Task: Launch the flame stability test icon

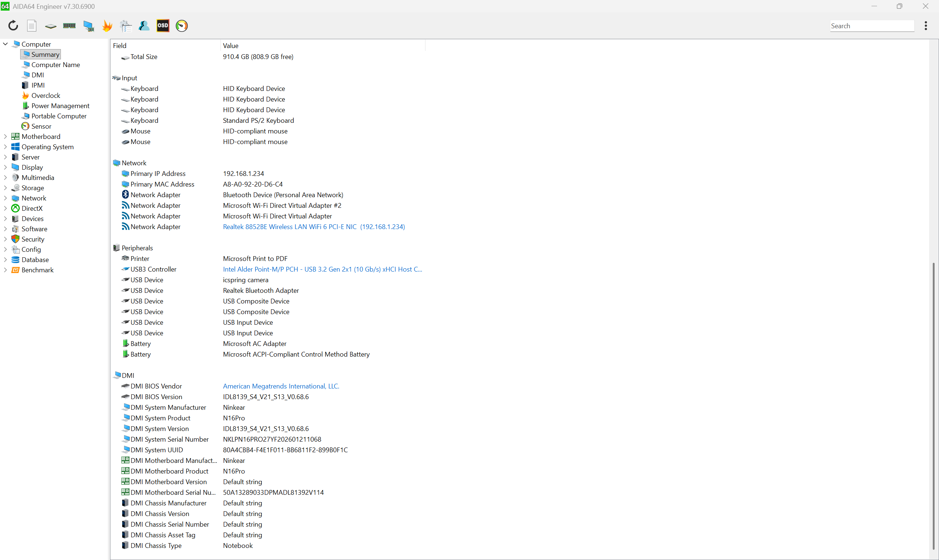Action: (107, 26)
